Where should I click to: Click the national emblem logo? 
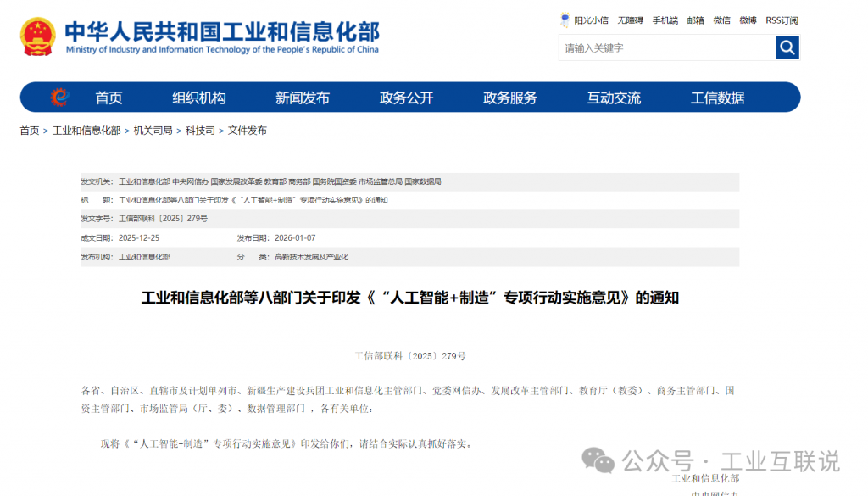pyautogui.click(x=38, y=37)
